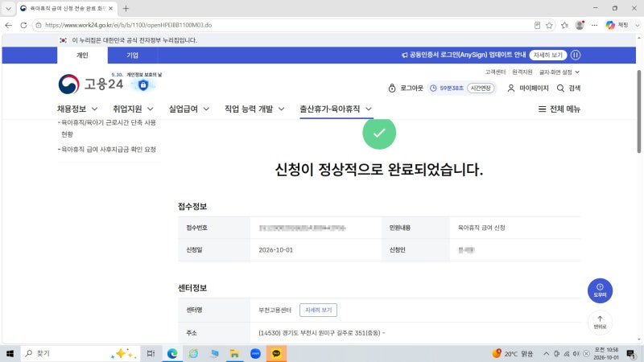
Task: Open a new browser tab
Action: pos(126,8)
